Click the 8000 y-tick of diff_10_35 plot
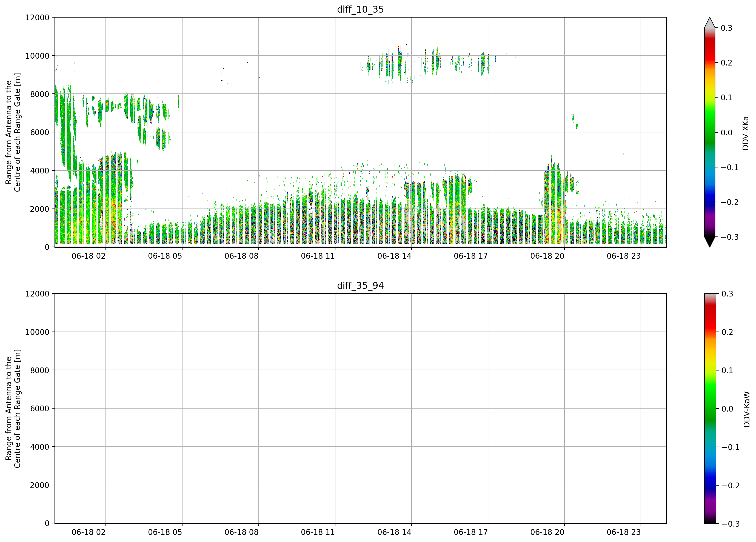The width and height of the screenshot is (756, 542). (x=40, y=94)
